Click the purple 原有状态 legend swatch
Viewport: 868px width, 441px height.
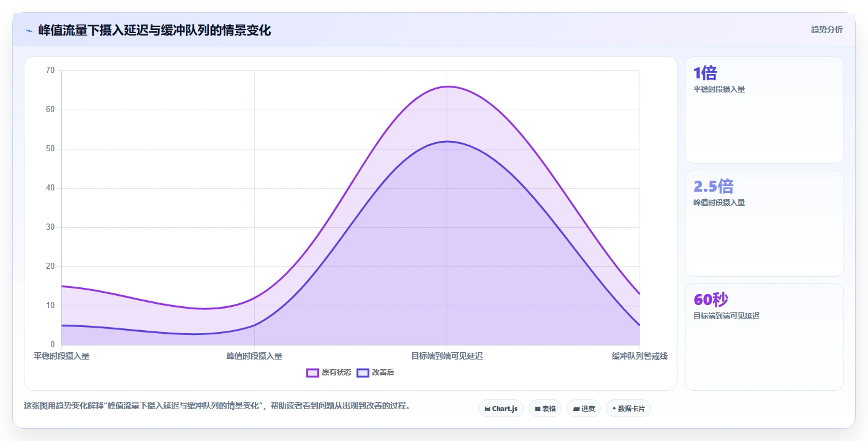coord(312,372)
